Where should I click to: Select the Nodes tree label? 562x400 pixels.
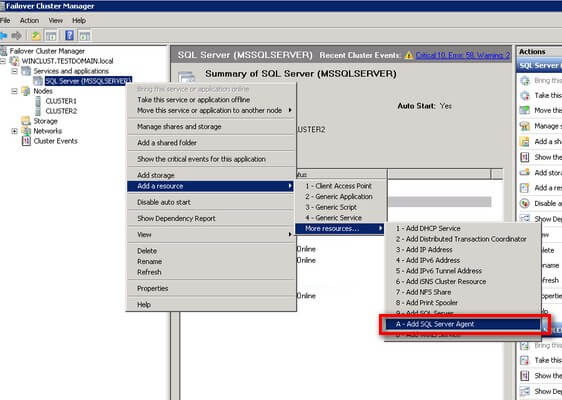pyautogui.click(x=43, y=91)
